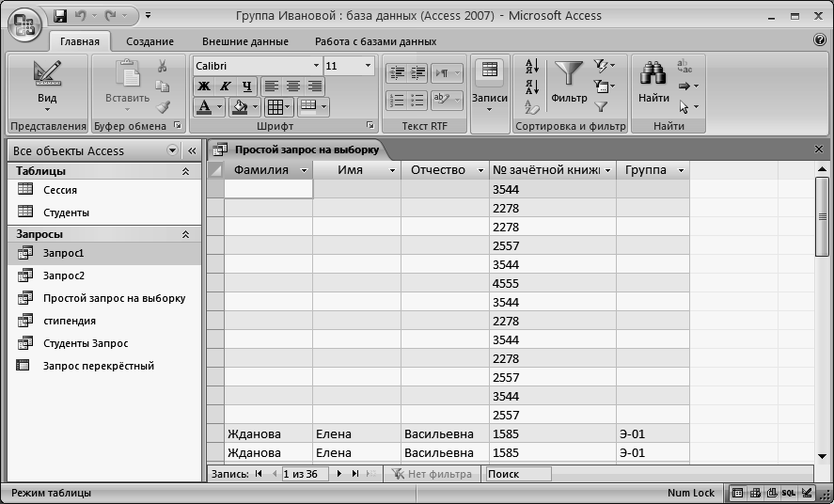Click the toggle filter funnel icon
The image size is (834, 504).
(601, 107)
